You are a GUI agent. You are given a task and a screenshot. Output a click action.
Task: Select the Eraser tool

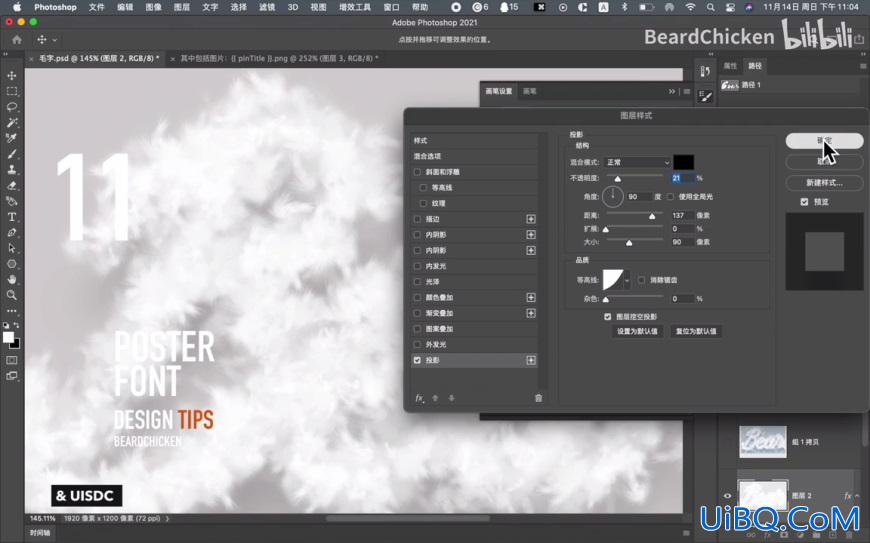coord(12,185)
